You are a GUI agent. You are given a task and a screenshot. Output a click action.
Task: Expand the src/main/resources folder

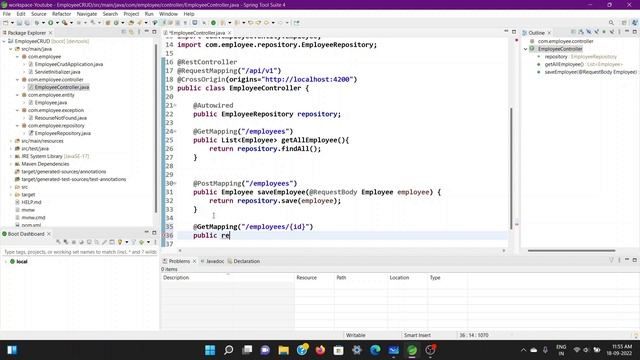11,141
